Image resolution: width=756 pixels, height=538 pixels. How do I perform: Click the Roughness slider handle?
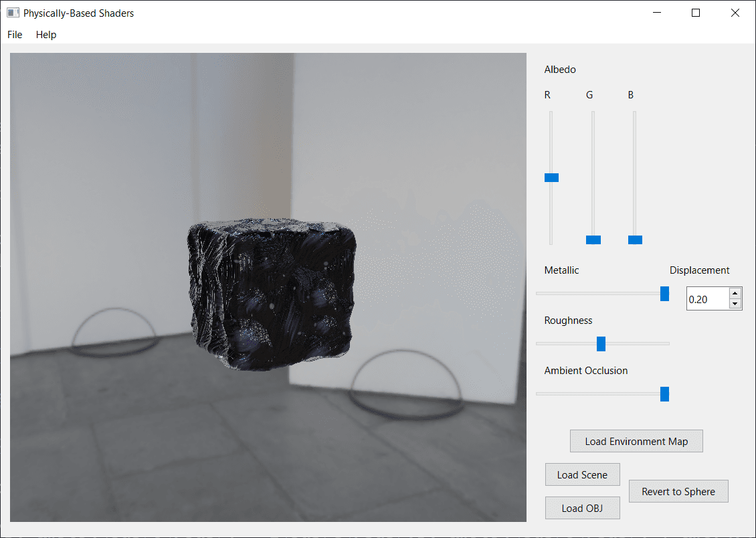[x=601, y=344]
